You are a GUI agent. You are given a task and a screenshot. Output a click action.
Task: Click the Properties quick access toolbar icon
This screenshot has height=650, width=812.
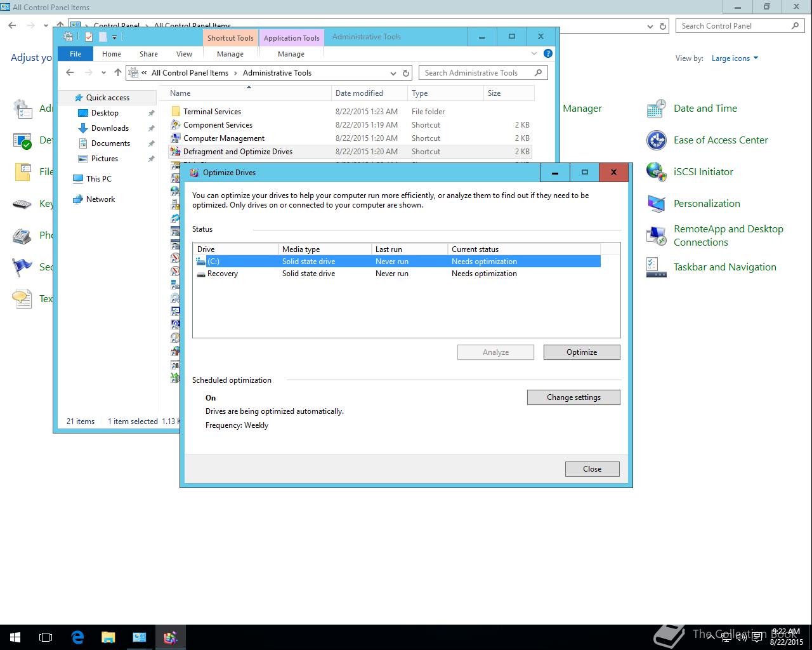click(89, 37)
